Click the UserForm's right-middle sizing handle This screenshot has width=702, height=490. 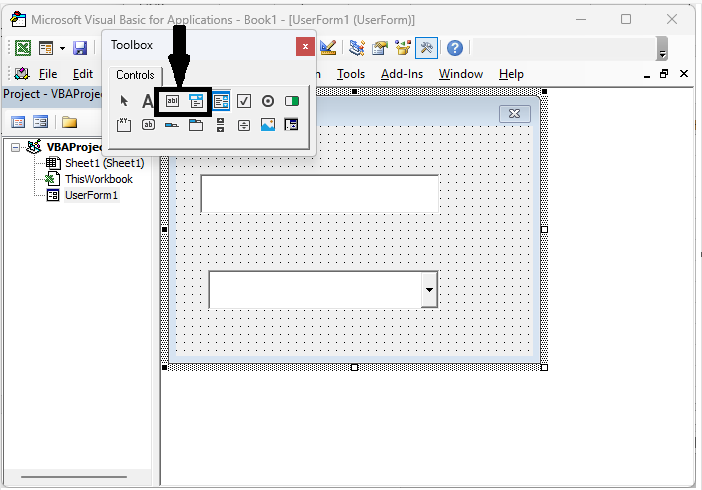click(544, 229)
